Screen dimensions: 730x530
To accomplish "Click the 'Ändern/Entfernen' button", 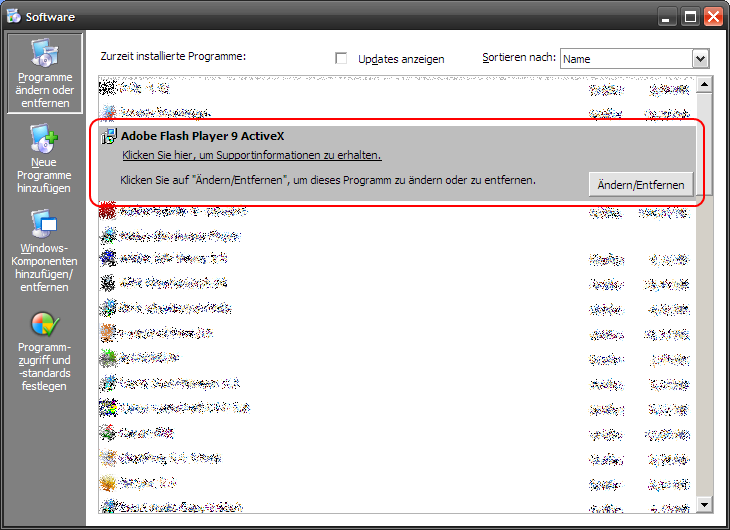I will pyautogui.click(x=641, y=184).
